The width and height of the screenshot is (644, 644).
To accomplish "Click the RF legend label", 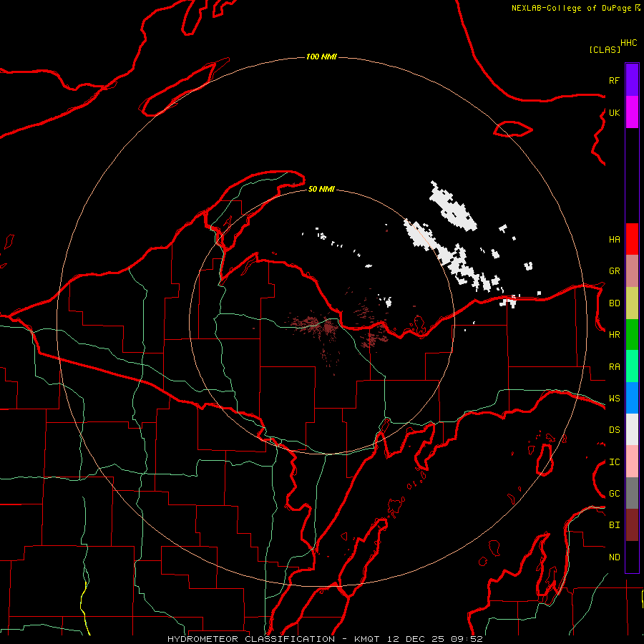I will click(614, 80).
